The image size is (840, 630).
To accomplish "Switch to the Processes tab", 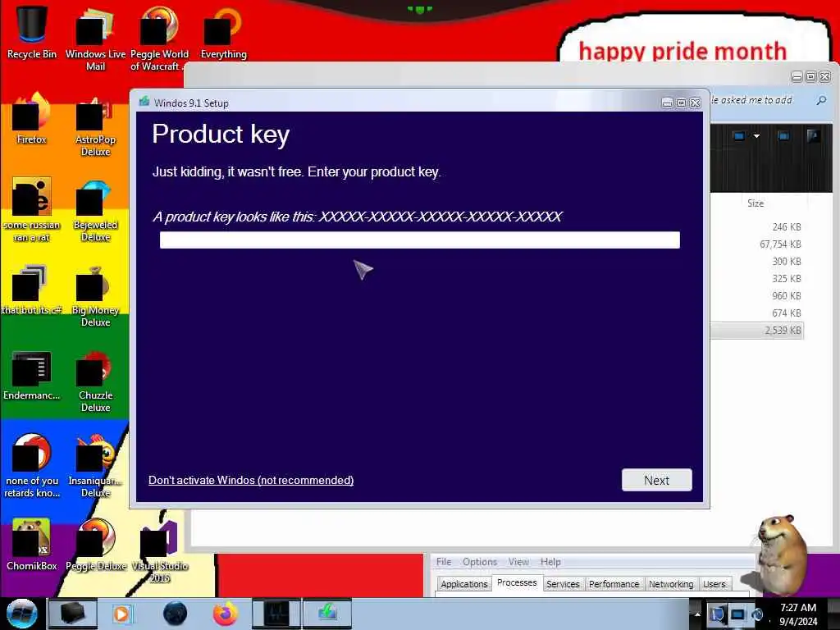I will click(517, 583).
